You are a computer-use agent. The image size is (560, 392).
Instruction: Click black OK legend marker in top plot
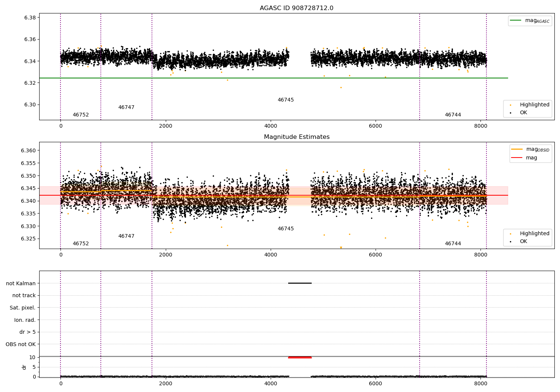(x=510, y=113)
